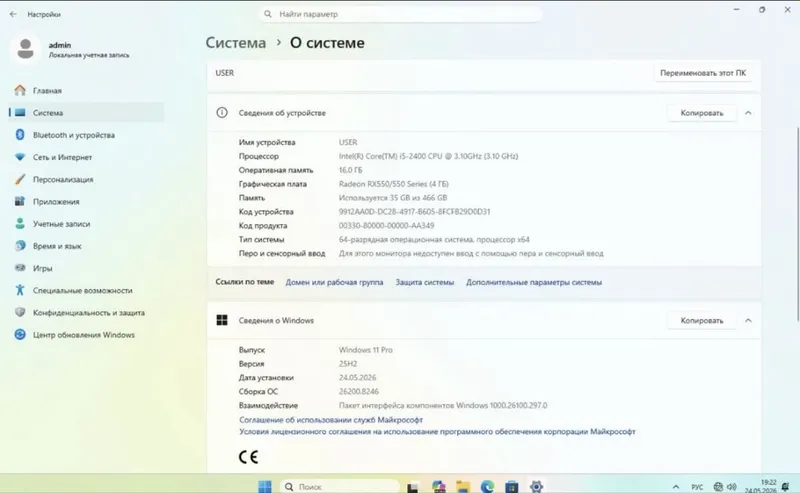Click the info icon beside Сведения об устройстве
The height and width of the screenshot is (493, 800).
[222, 113]
